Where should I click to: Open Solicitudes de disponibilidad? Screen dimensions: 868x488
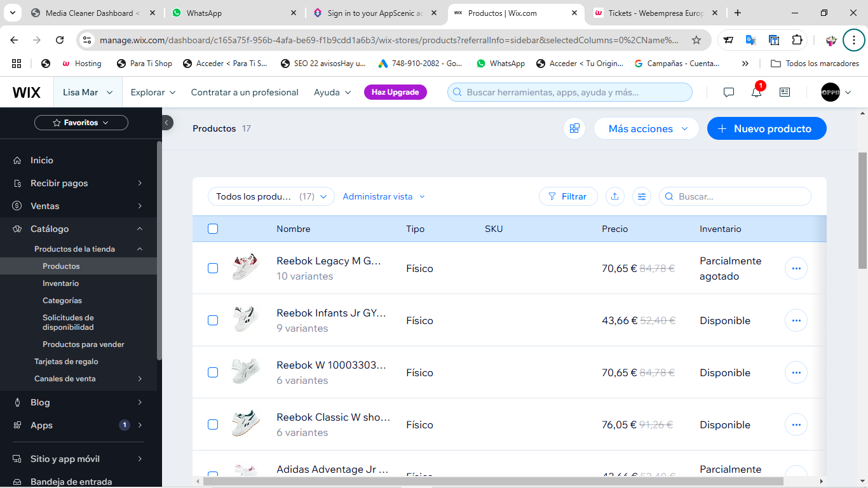point(68,322)
